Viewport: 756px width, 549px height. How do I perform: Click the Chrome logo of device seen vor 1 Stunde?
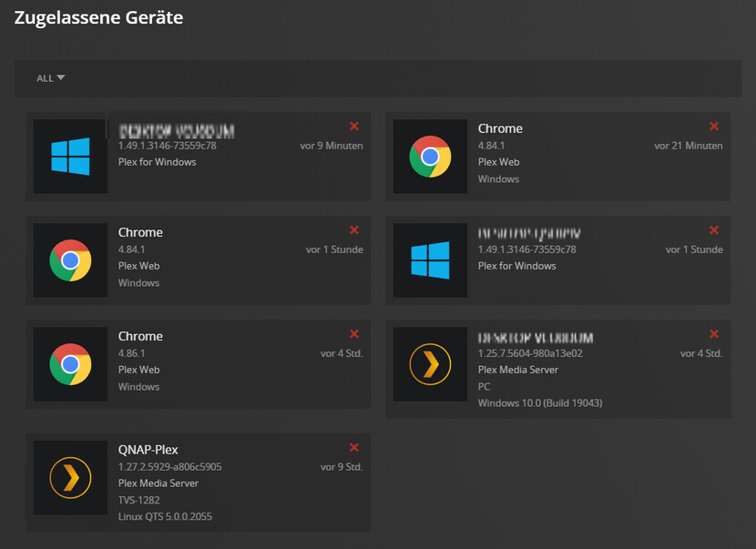click(70, 260)
